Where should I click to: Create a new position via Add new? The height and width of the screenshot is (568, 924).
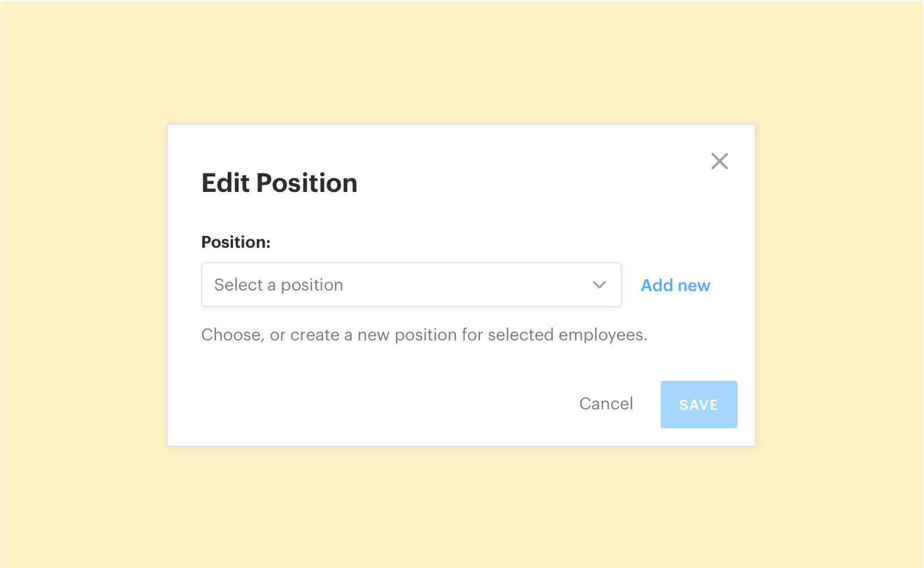coord(675,286)
